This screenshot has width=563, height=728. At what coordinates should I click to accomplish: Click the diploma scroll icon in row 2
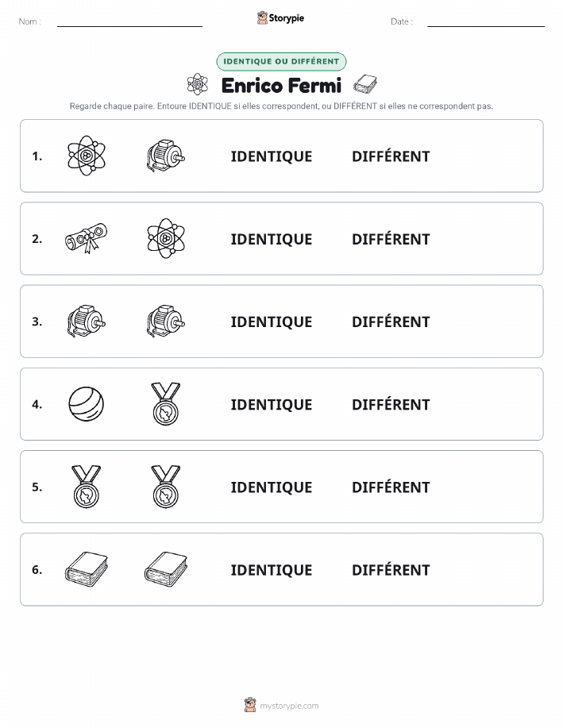click(87, 238)
